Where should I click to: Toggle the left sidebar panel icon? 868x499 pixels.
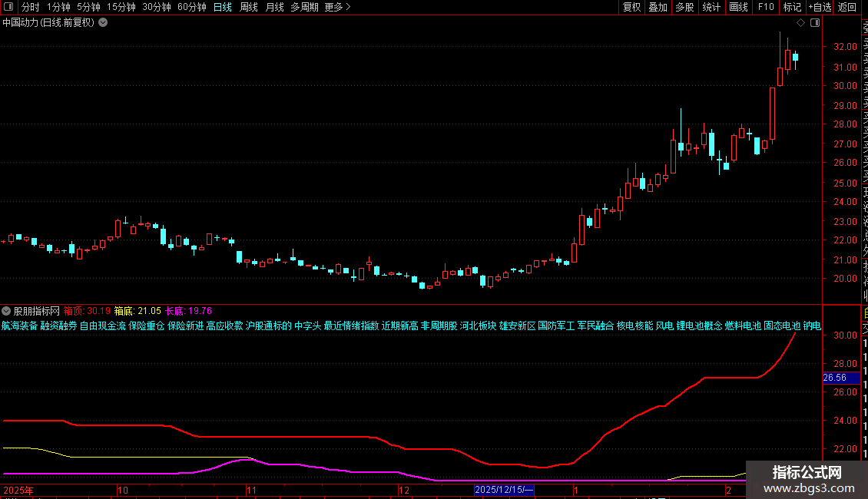[8, 7]
